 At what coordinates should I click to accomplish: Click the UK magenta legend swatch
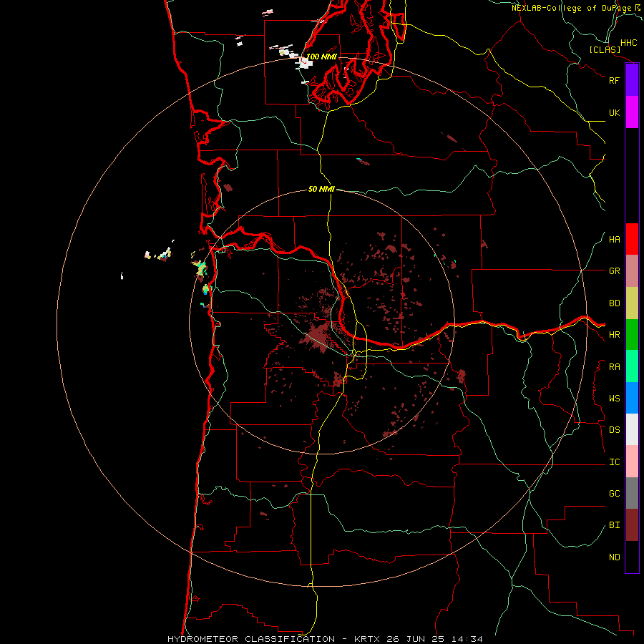(x=632, y=112)
